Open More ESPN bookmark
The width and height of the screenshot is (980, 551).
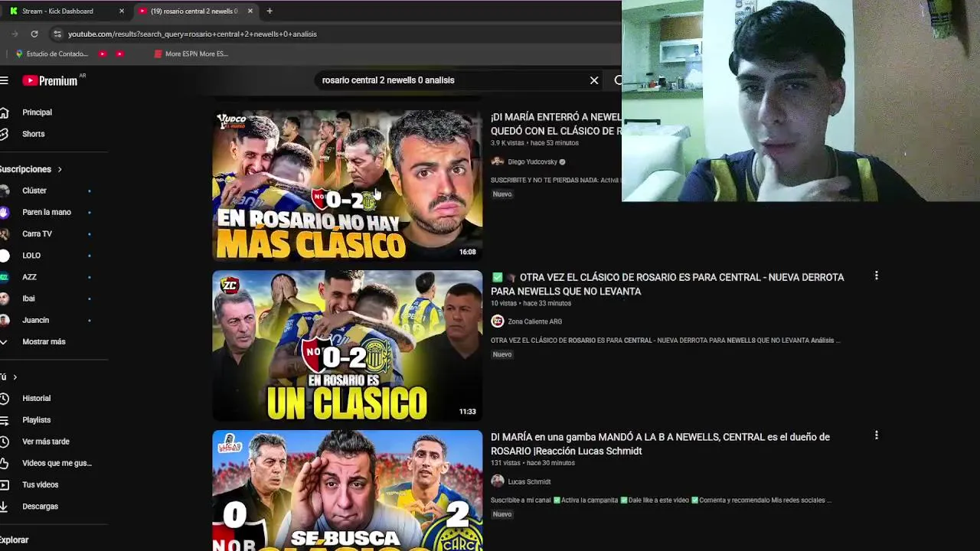[x=191, y=54]
